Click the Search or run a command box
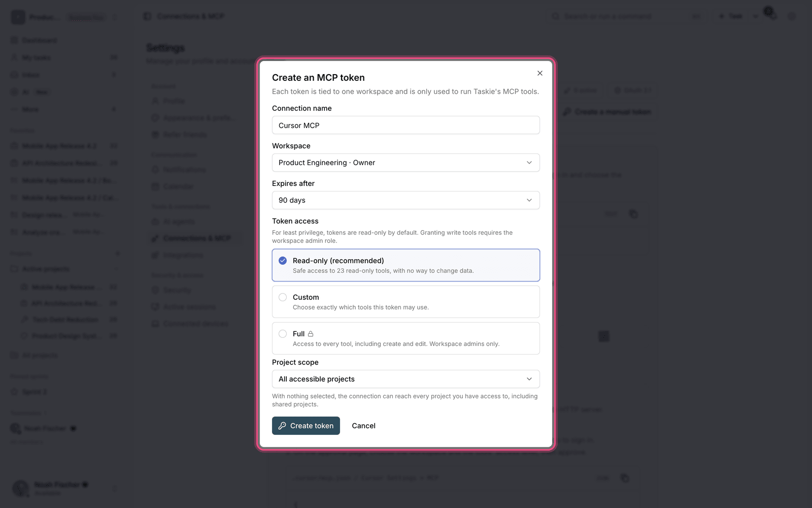The height and width of the screenshot is (508, 812). 627,16
